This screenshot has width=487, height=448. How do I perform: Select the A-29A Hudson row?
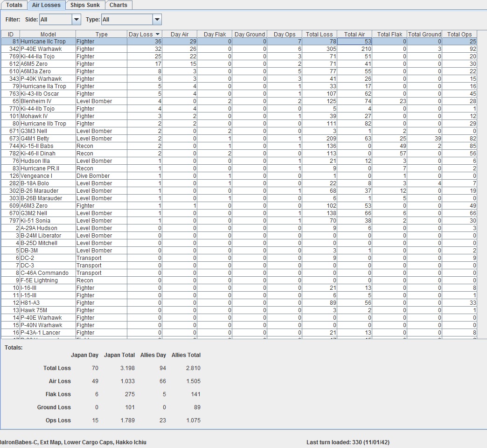239,228
